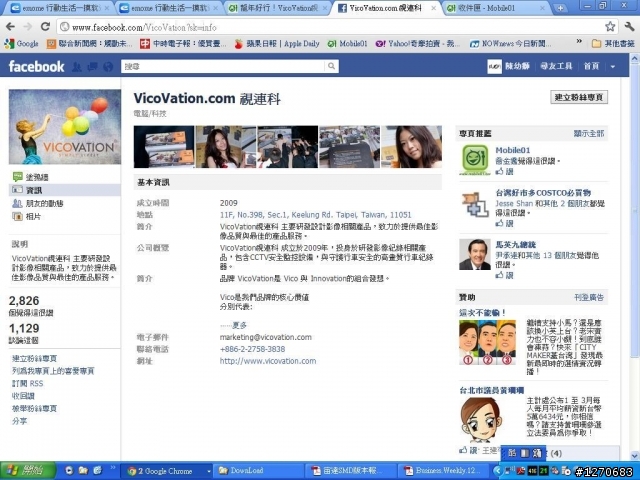Expand the bookmarks overflow chevron

pyautogui.click(x=579, y=42)
